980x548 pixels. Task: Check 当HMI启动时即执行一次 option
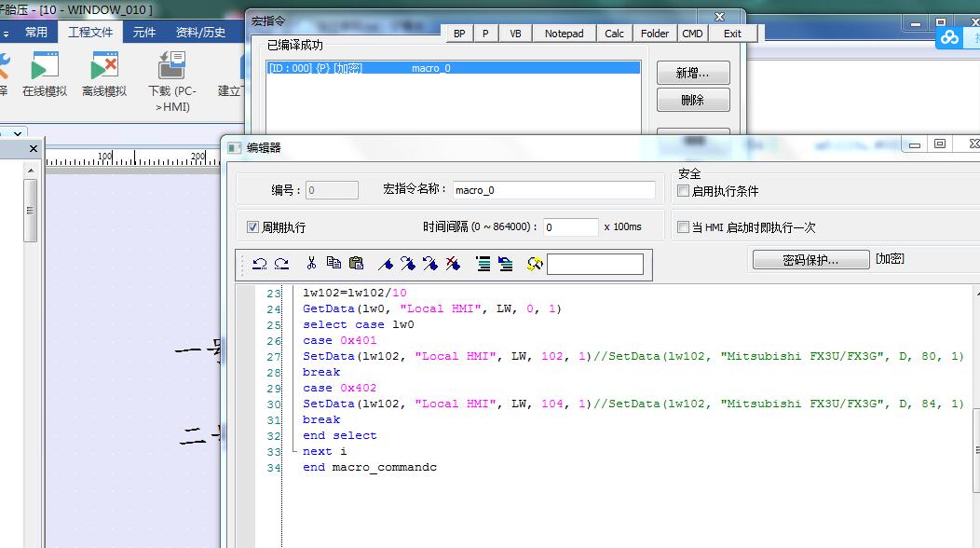click(684, 227)
